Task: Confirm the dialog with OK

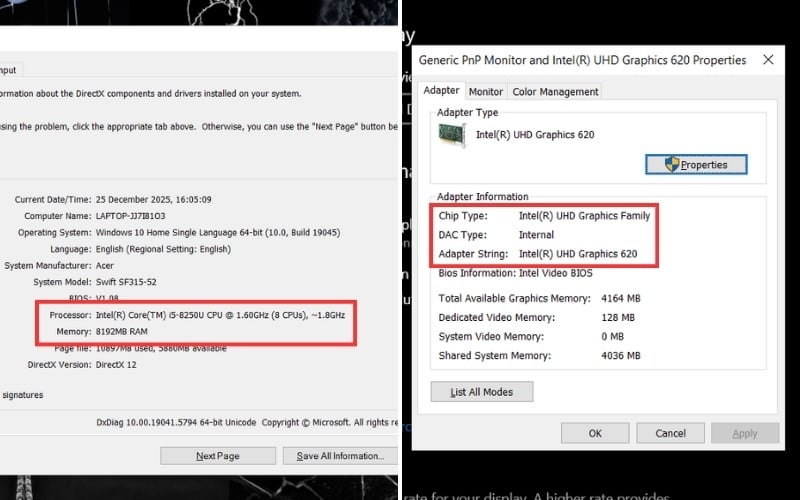Action: click(595, 433)
